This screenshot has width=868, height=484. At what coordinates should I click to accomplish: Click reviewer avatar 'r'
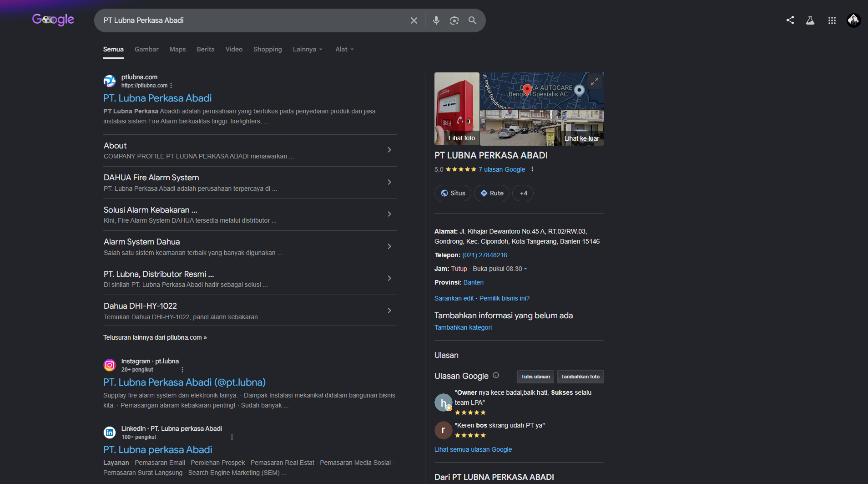tap(444, 430)
